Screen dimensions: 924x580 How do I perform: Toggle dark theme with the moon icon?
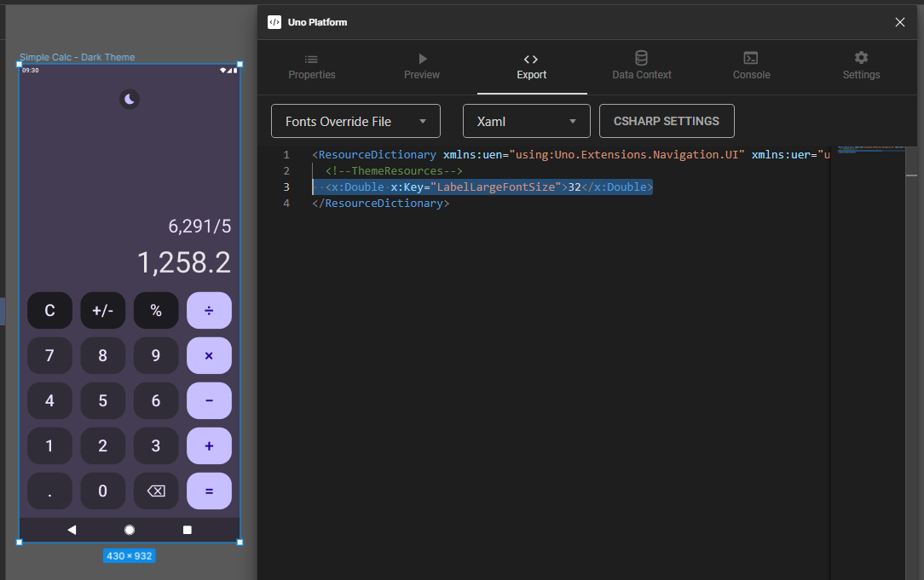click(129, 99)
